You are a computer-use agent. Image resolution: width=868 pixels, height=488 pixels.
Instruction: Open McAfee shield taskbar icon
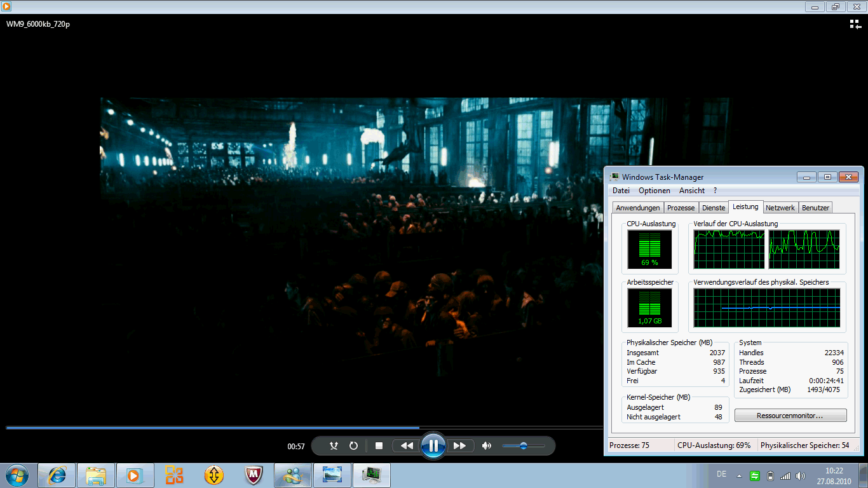(254, 475)
